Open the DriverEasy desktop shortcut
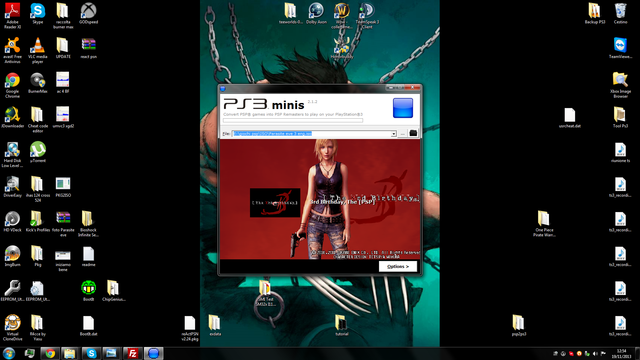 12,187
